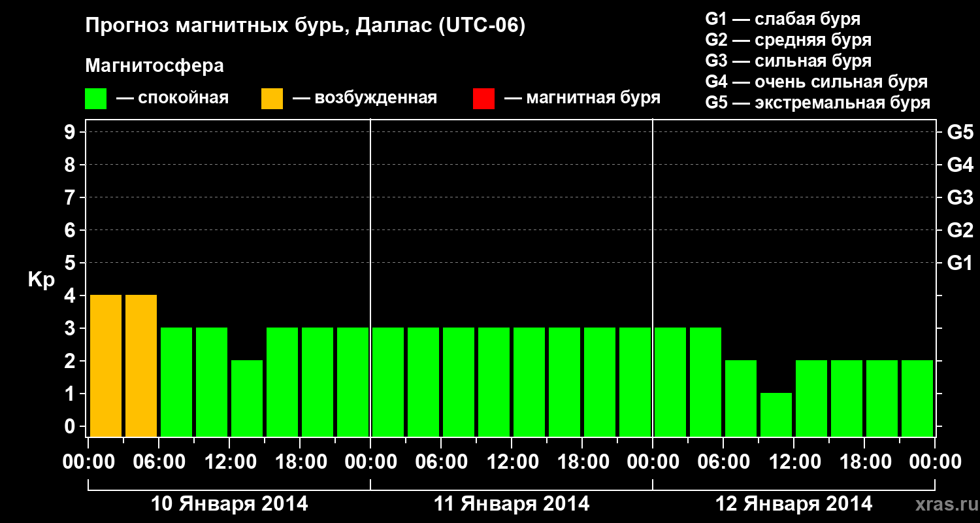980x523 pixels.
Task: Click the '12 Января 2014' date label
Action: click(794, 504)
